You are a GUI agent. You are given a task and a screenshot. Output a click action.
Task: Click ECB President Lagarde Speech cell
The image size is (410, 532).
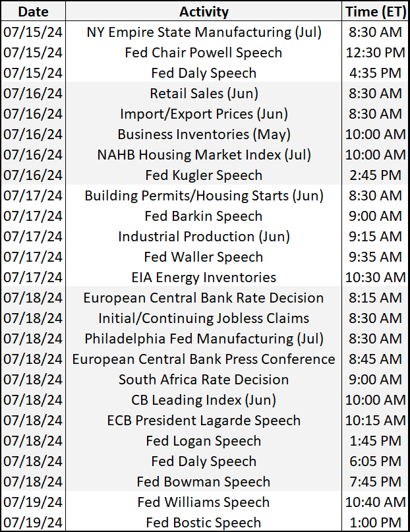tap(204, 421)
